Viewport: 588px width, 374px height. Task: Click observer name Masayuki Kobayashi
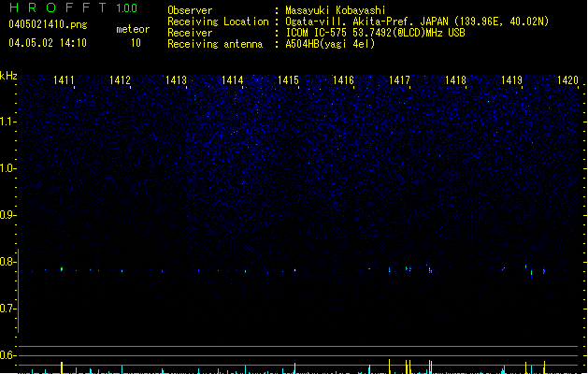(x=336, y=10)
